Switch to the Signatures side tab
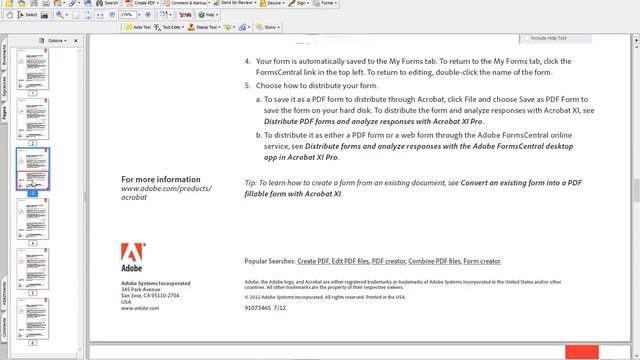Screen dimensions: 640x360 (4, 87)
